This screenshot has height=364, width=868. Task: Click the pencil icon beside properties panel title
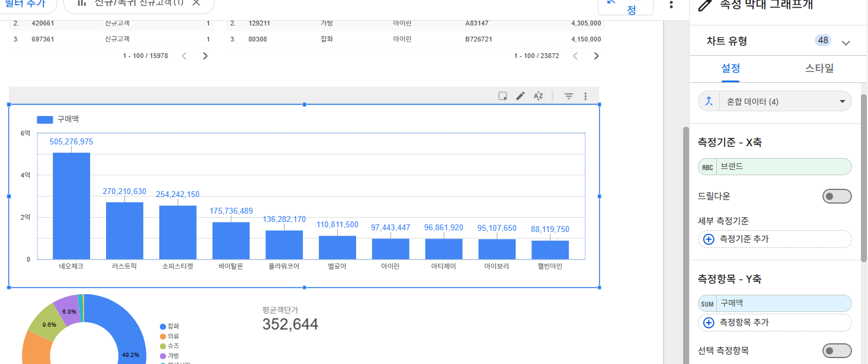click(x=704, y=5)
